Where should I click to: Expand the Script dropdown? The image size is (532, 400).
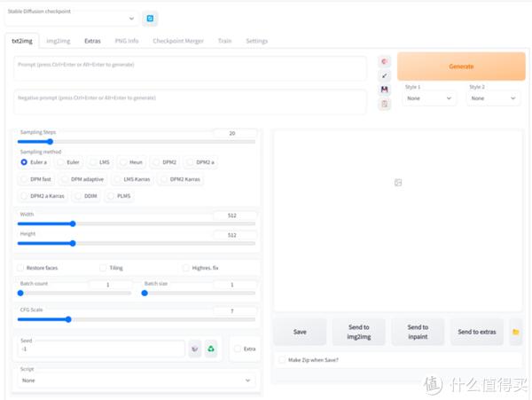[136, 380]
